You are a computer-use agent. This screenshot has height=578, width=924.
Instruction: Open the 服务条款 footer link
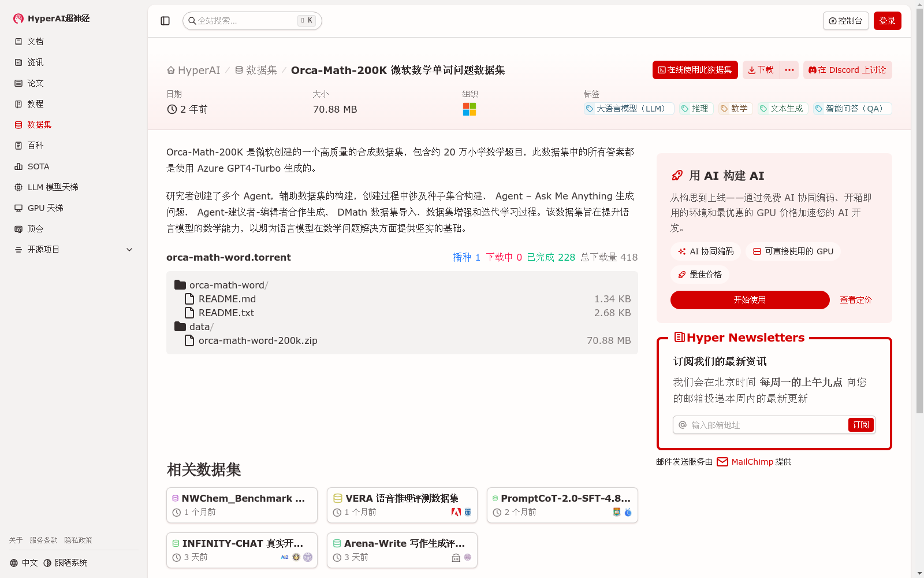pos(43,540)
